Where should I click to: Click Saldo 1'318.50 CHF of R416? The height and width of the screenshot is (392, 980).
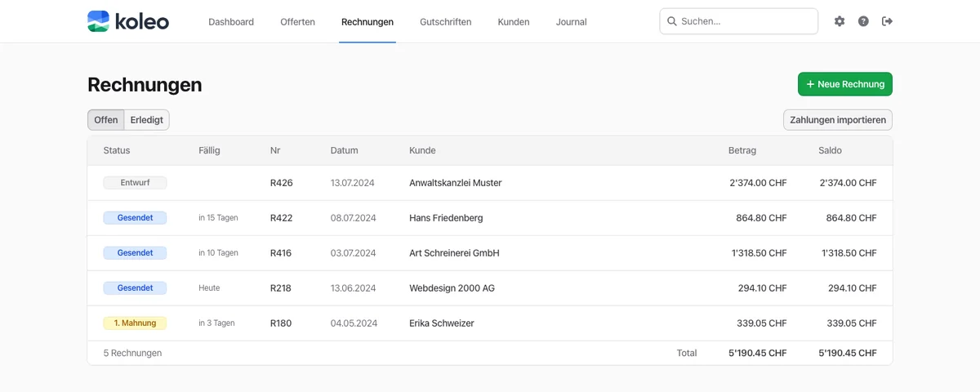[x=849, y=253]
